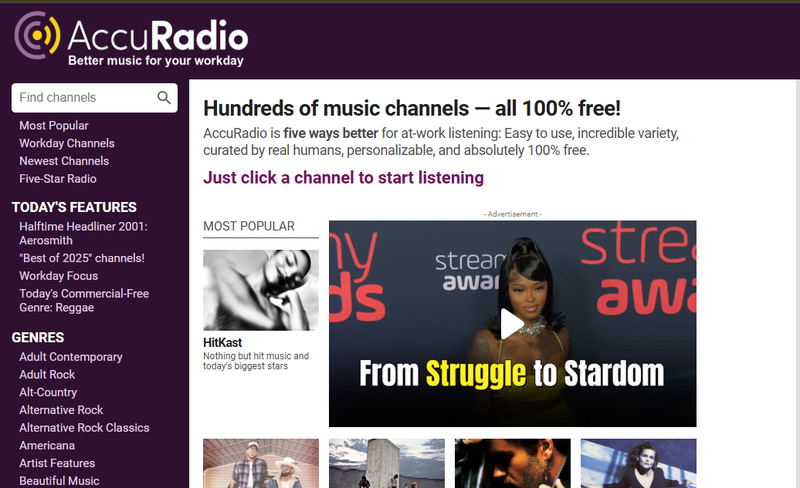Click the '- Advertisement -' label
The width and height of the screenshot is (800, 488).
coord(513,214)
